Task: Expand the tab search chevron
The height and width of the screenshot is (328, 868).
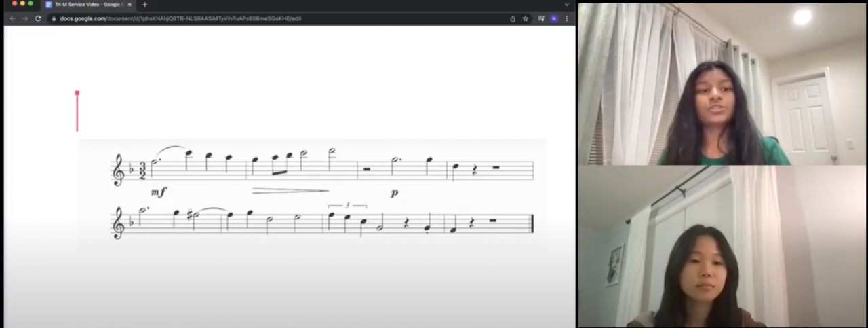Action: [x=567, y=5]
